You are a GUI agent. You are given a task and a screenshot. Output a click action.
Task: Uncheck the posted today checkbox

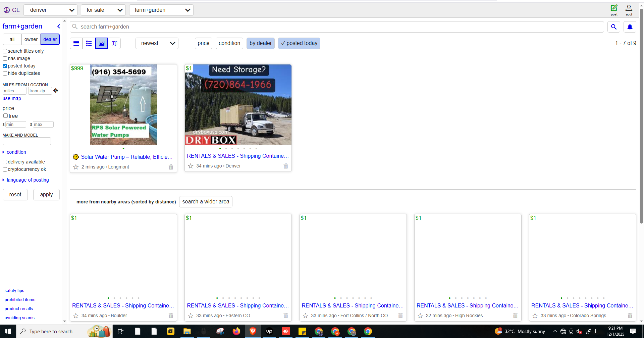click(x=5, y=66)
